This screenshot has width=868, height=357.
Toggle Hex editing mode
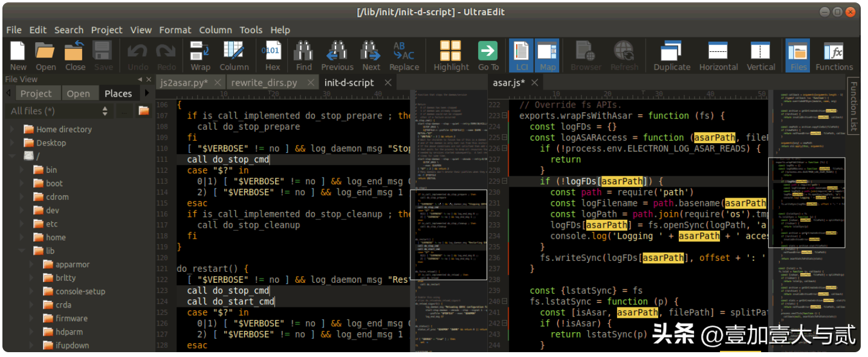click(x=273, y=56)
